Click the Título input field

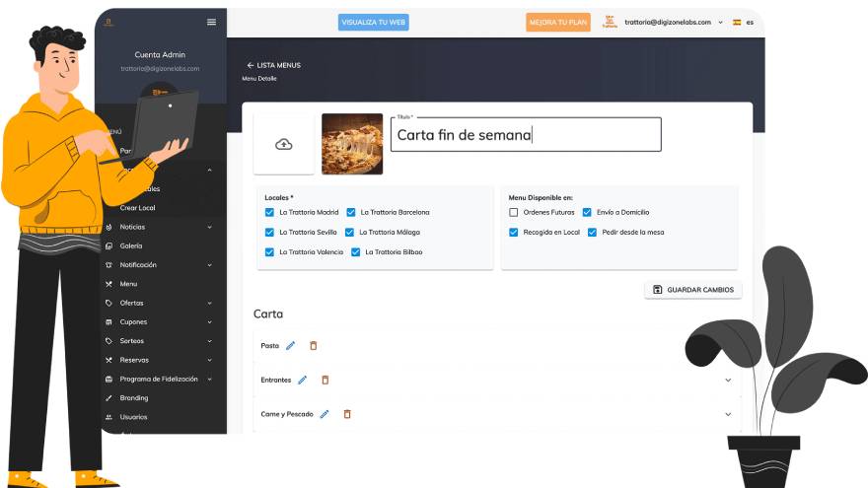coord(525,135)
